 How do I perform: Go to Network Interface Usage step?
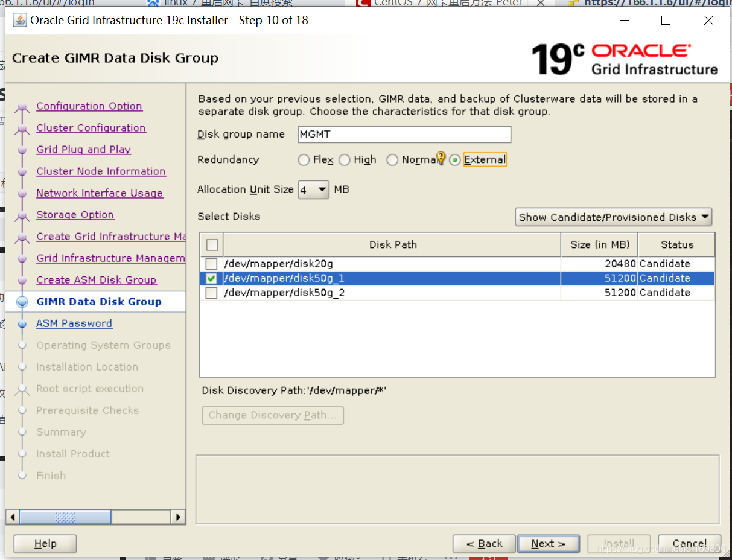click(x=100, y=193)
